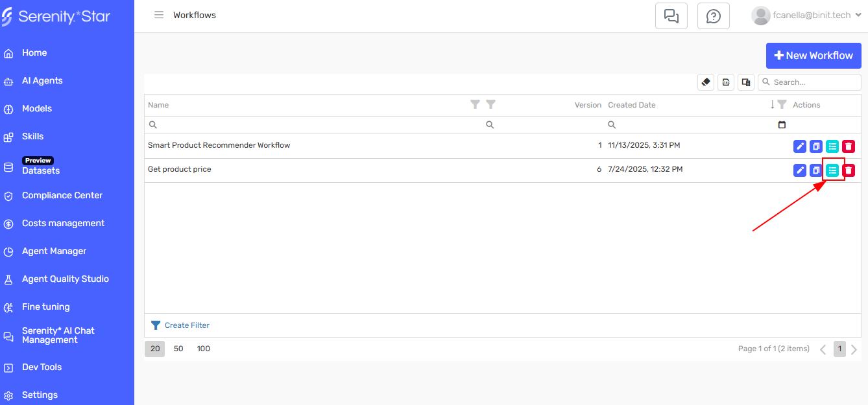868x405 pixels.
Task: Export the workflows grid data
Action: pos(725,82)
